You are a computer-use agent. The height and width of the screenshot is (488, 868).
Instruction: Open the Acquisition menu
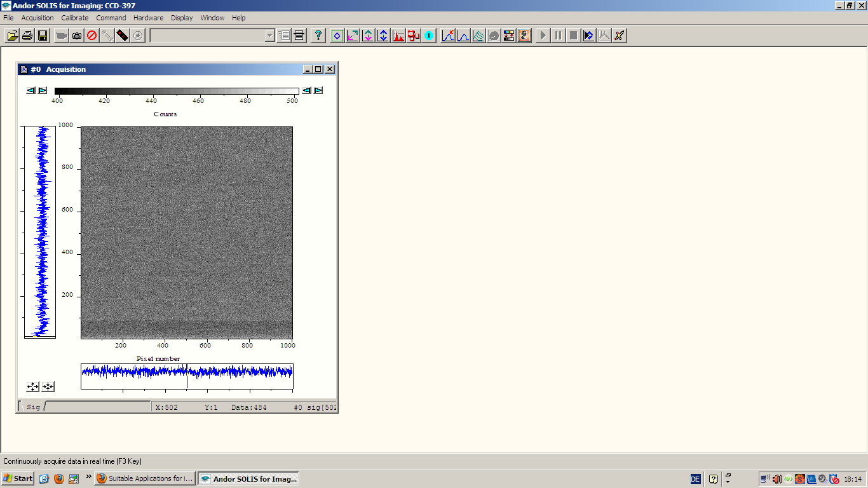click(37, 18)
